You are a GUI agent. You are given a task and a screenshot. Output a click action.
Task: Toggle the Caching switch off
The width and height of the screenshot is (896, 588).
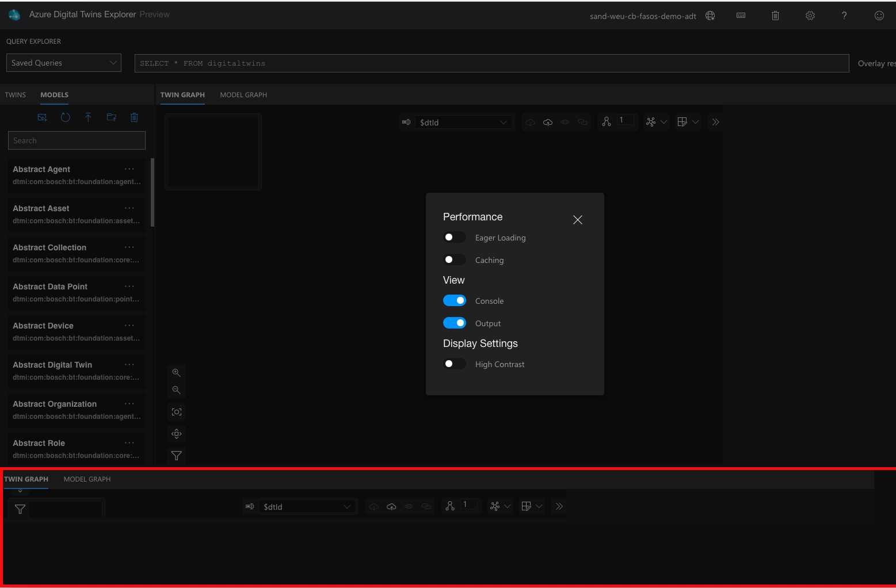coord(455,259)
